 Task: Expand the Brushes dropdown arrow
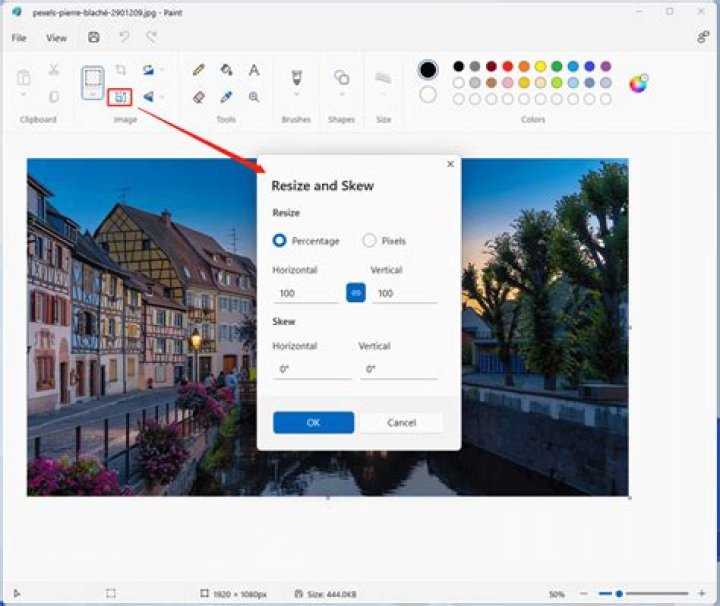[x=297, y=95]
